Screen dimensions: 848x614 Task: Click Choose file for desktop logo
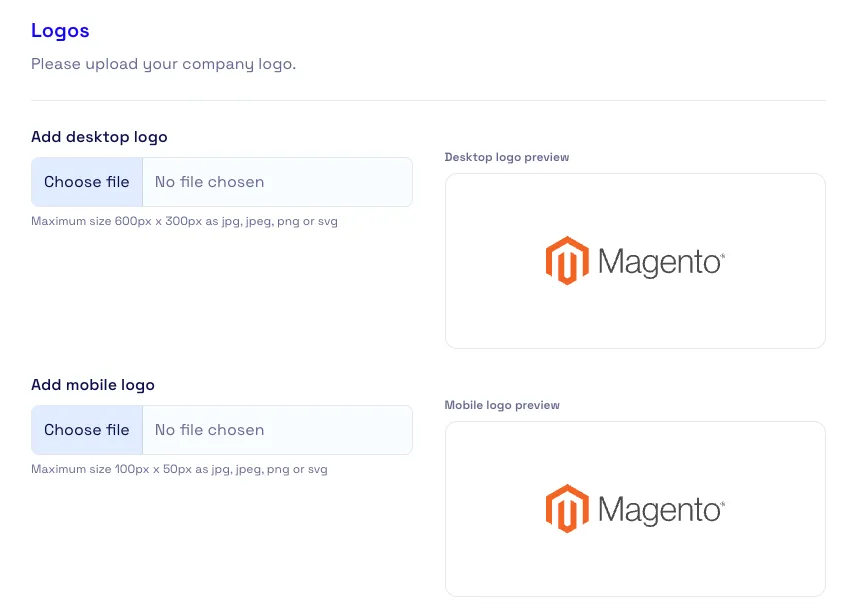(87, 182)
